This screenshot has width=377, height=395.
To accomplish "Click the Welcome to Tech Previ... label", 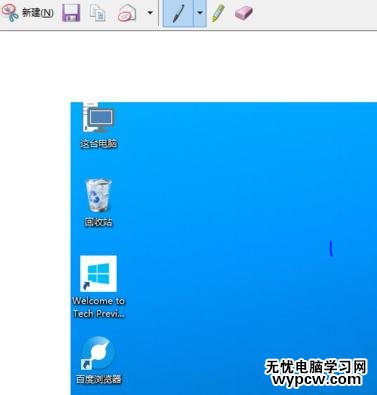I will (99, 307).
